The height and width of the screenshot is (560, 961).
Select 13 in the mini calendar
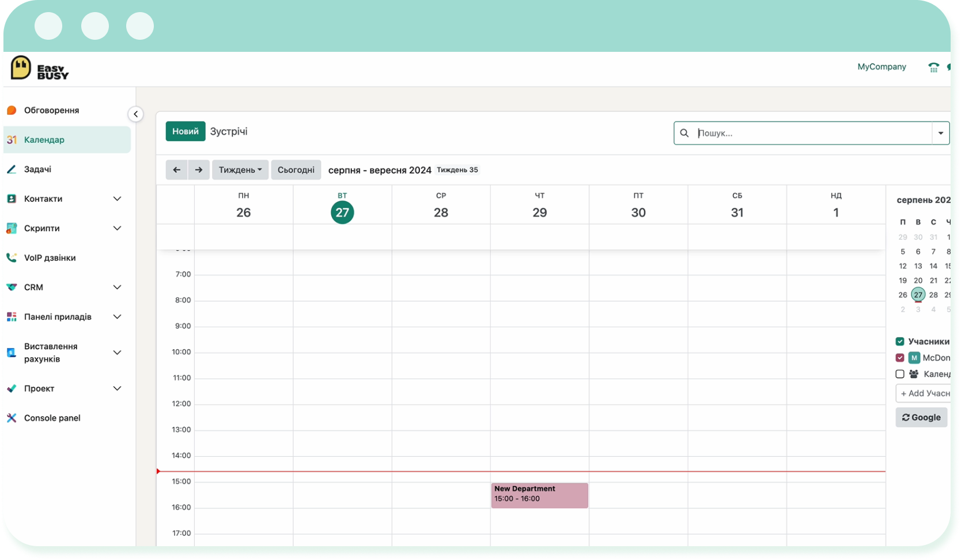[918, 266]
